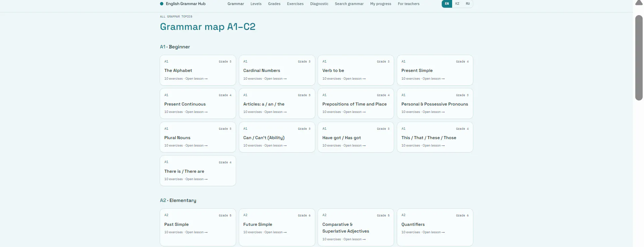Open There is / There are lesson
The width and height of the screenshot is (644, 247).
point(198,171)
